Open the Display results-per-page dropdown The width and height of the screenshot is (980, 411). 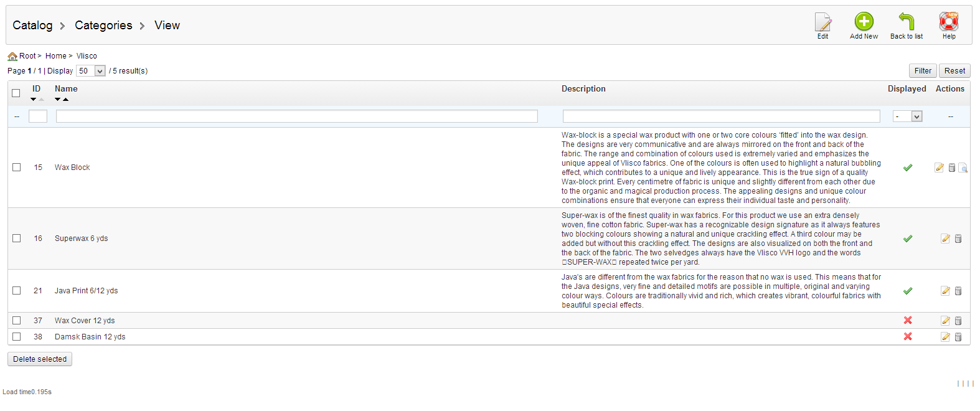(91, 71)
